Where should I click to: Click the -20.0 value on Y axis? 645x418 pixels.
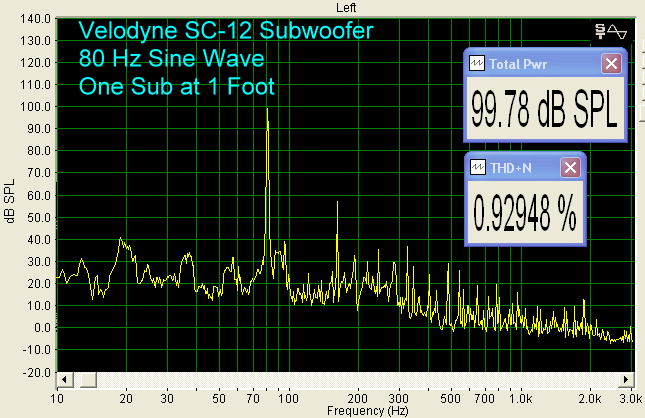[37, 373]
